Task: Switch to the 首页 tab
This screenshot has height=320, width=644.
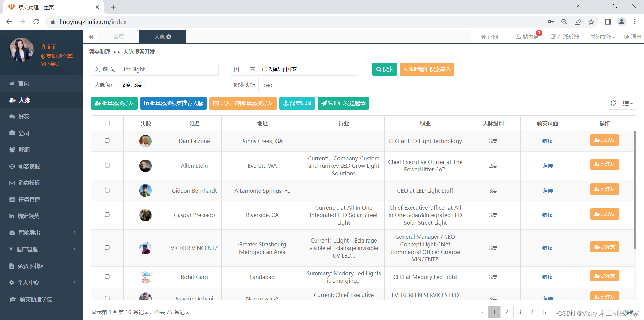Action: (x=118, y=37)
